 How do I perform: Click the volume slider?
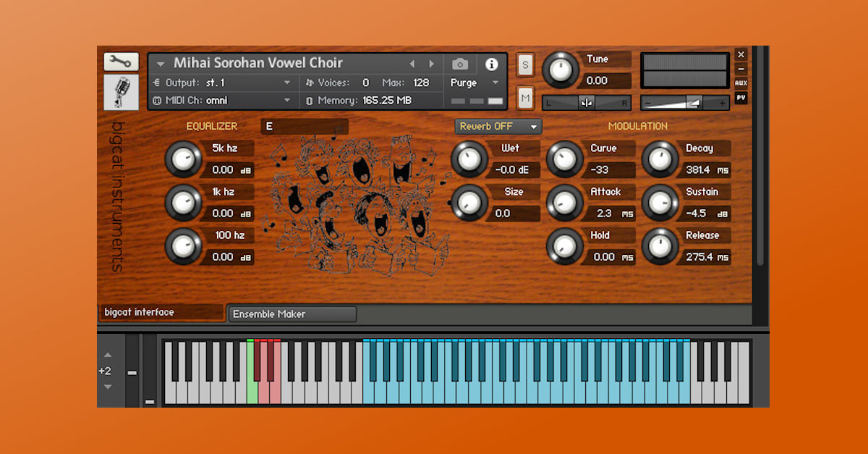pos(684,103)
